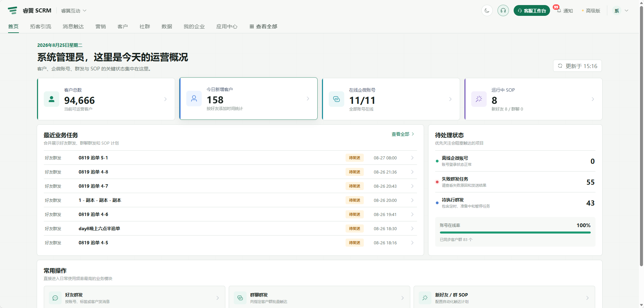Screen dimensions: 644x308
Task: Go to 应用中心
Action: click(x=227, y=26)
